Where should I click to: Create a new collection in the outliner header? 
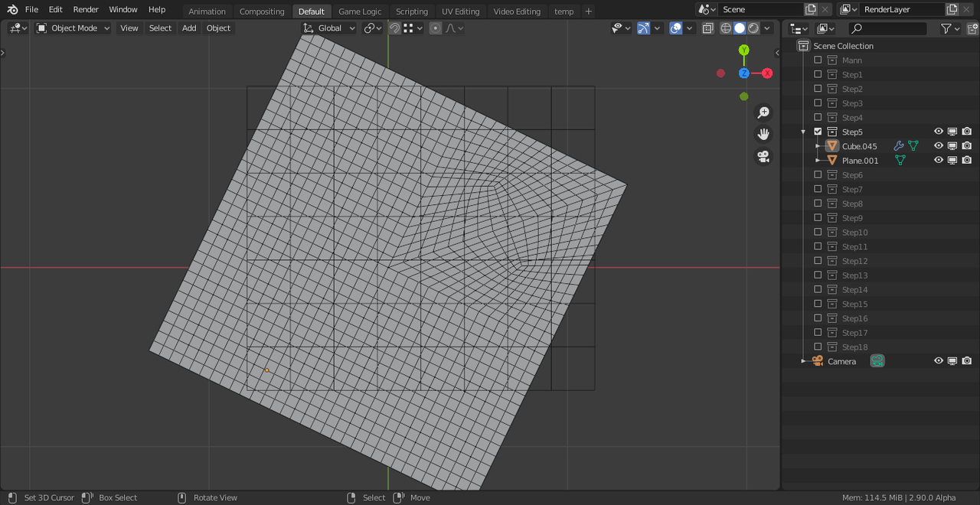(x=972, y=28)
